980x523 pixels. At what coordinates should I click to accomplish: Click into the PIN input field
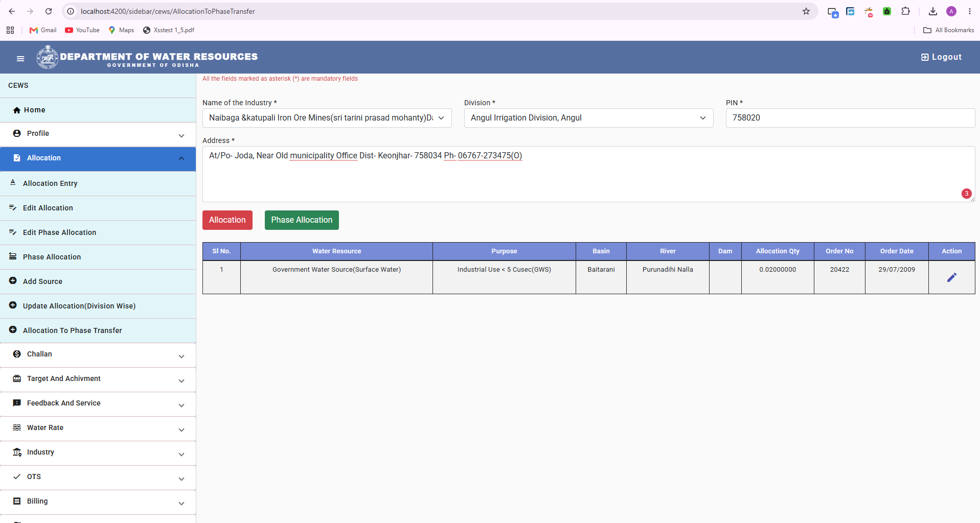[x=850, y=118]
